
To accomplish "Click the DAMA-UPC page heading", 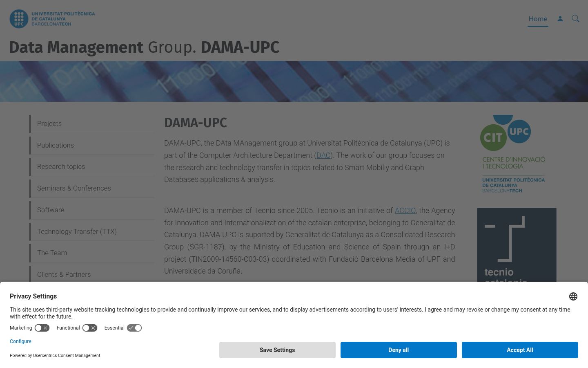I will [196, 123].
